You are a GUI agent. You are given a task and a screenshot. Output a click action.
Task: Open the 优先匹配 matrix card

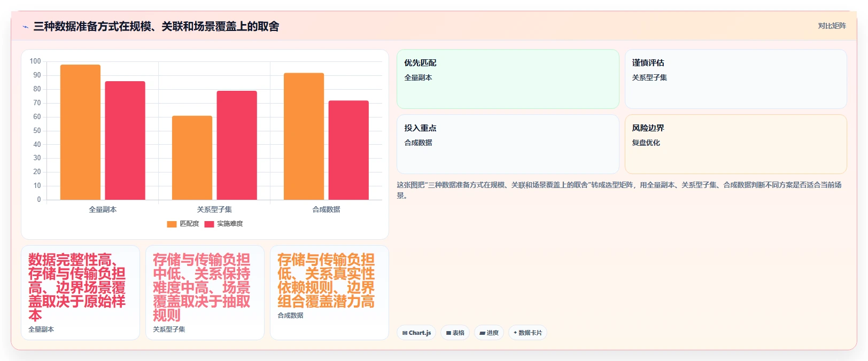click(x=508, y=79)
